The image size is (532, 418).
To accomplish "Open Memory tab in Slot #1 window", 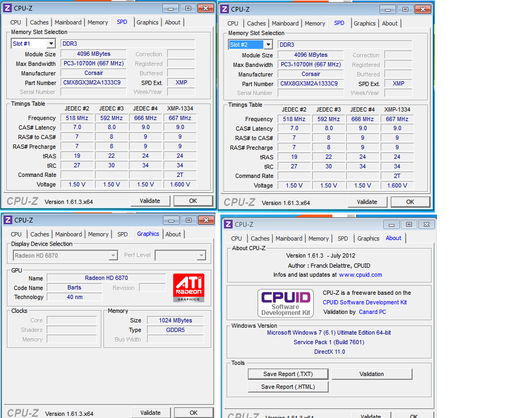I will click(98, 22).
